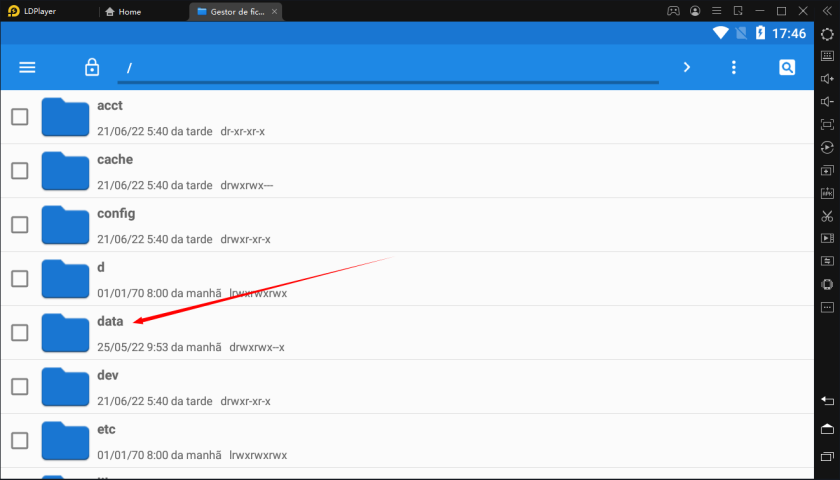Tick the etc folder checkbox
The image size is (840, 480).
tap(20, 440)
